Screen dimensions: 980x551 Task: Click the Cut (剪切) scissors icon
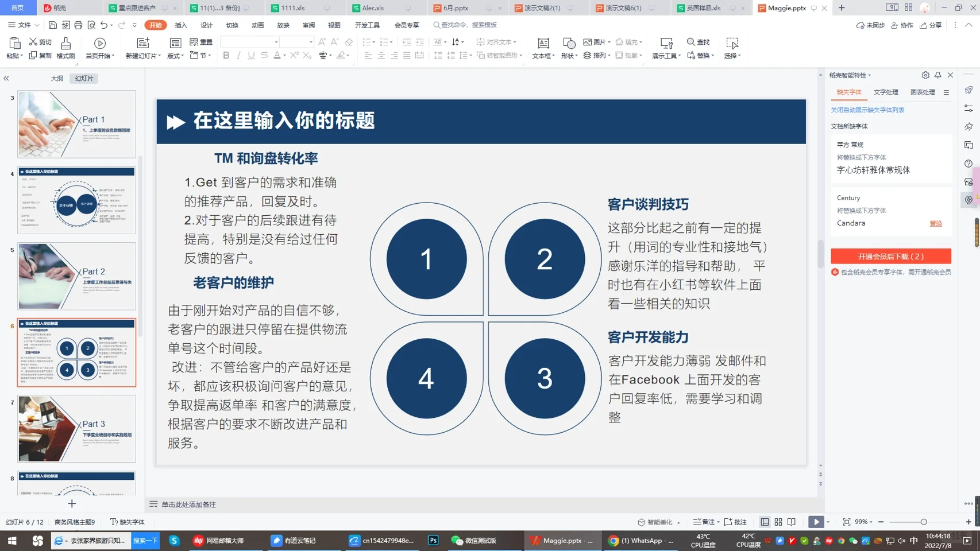[x=33, y=42]
